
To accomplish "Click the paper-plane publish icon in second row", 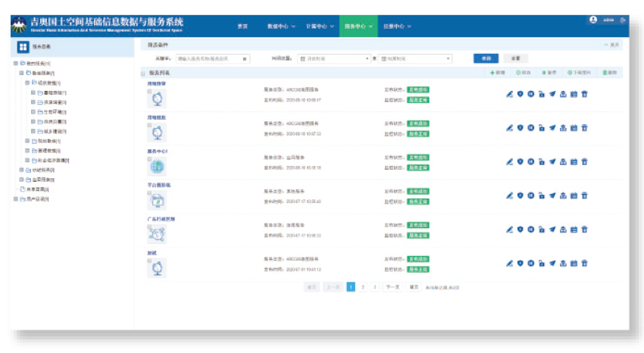I will pyautogui.click(x=552, y=128).
